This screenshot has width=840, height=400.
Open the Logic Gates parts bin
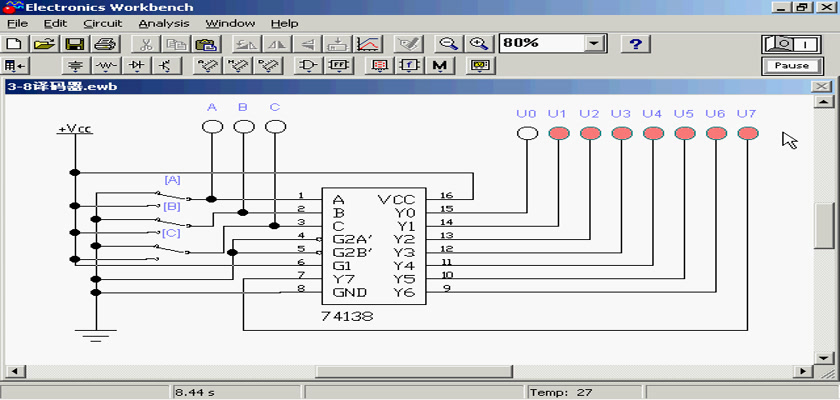(308, 66)
